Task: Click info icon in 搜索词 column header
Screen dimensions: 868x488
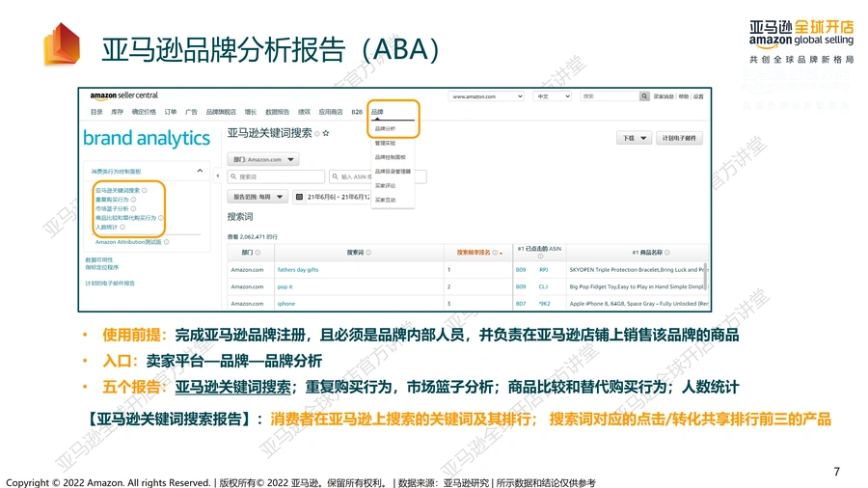Action: (368, 253)
